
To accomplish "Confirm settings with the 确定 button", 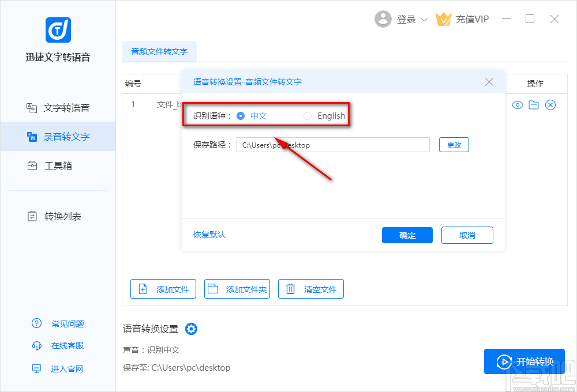I will click(x=407, y=235).
